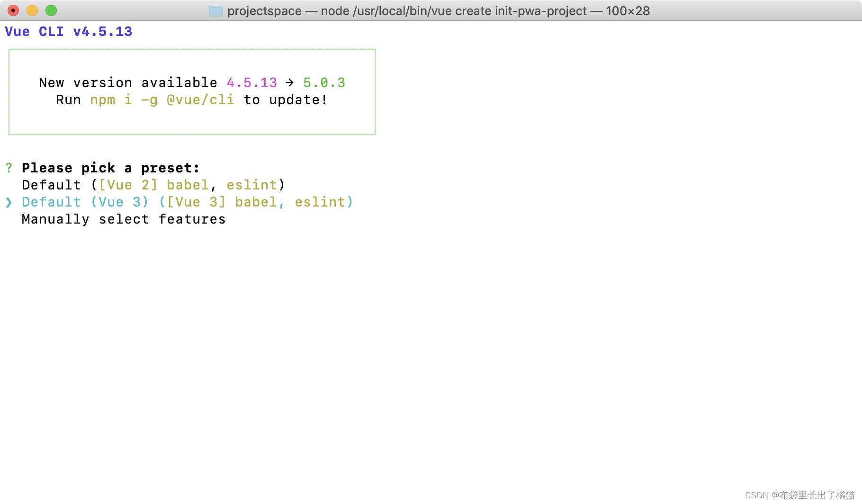Click the green question mark prompt symbol
The image size is (862, 504).
(x=9, y=168)
